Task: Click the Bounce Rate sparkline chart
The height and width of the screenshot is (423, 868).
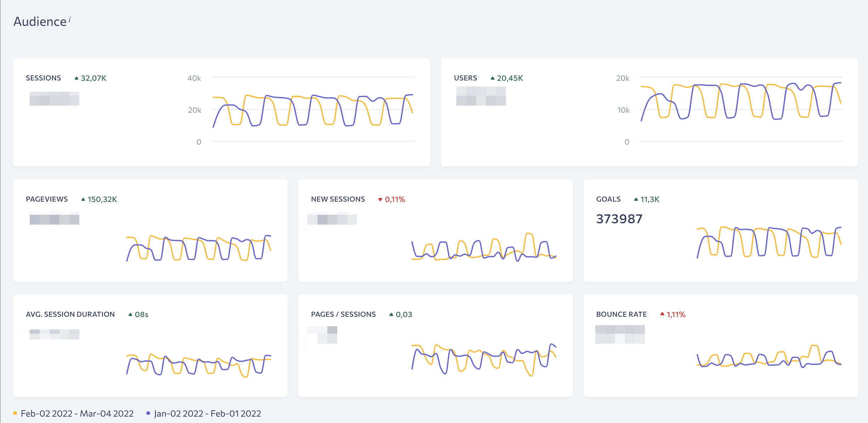Action: pyautogui.click(x=769, y=356)
